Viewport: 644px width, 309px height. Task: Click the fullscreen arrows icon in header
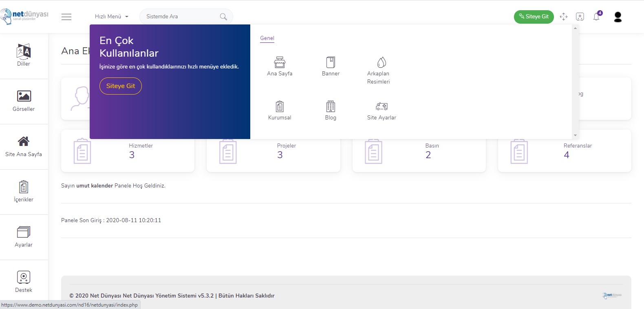[564, 17]
